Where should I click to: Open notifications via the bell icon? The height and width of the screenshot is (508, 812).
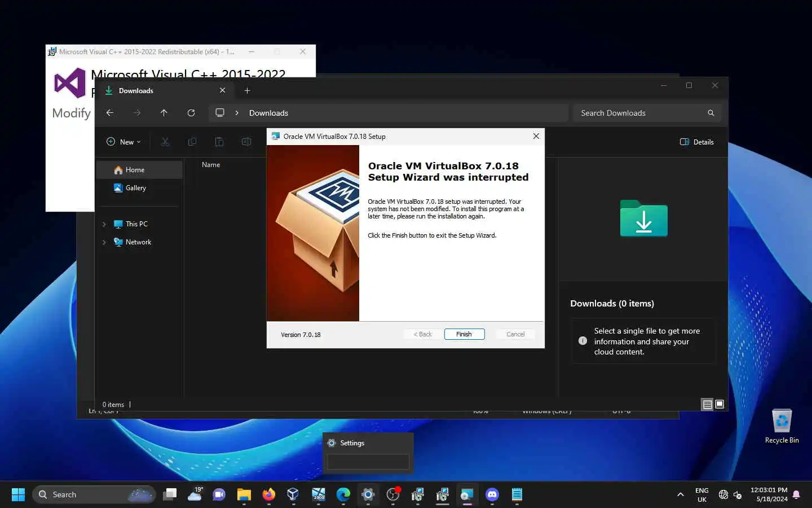click(796, 494)
